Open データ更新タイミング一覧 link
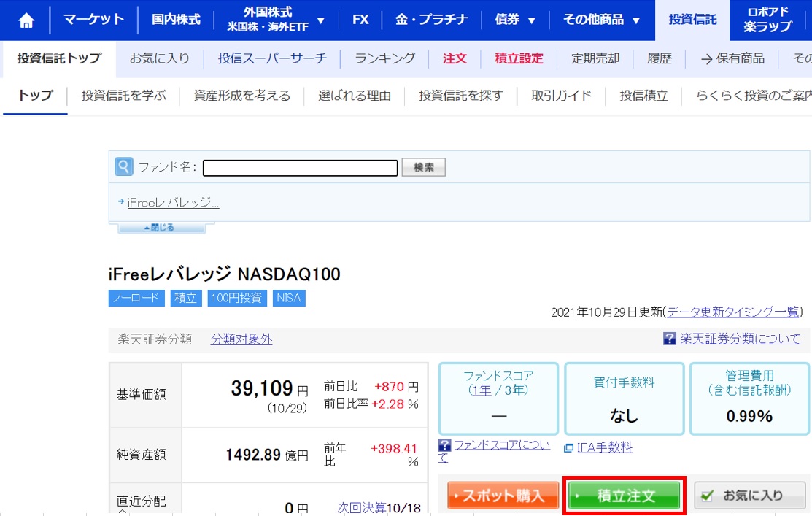Screen dimensions: 812x516 point(732,312)
